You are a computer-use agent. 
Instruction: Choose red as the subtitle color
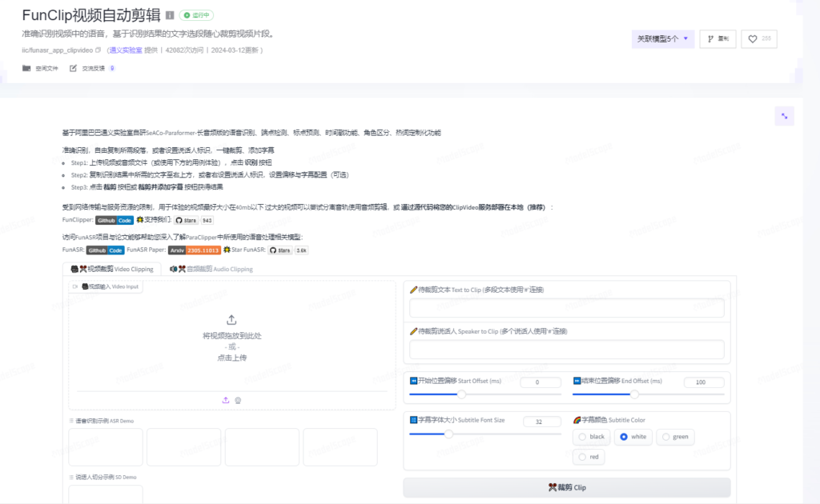coord(589,457)
